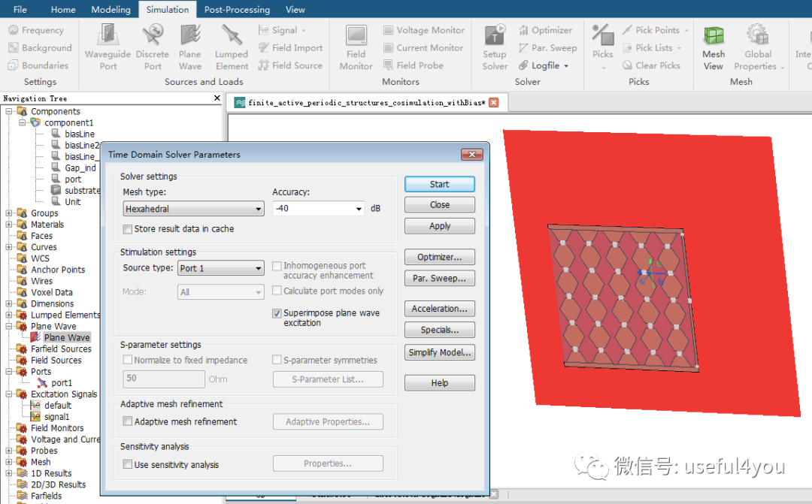Open the Signal source option
The image size is (812, 504).
[x=282, y=30]
